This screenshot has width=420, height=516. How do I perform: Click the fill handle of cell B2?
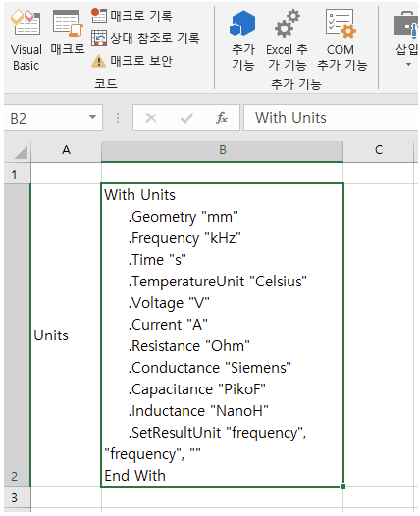343,486
